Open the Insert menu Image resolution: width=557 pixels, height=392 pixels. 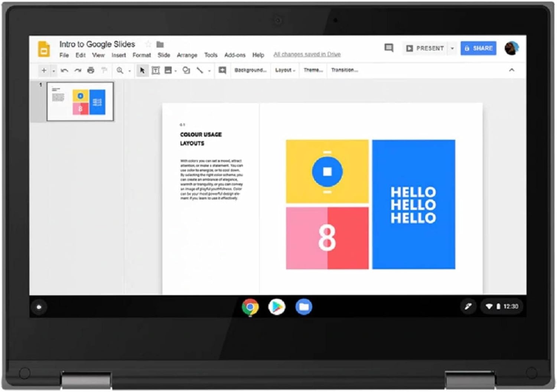(x=118, y=55)
